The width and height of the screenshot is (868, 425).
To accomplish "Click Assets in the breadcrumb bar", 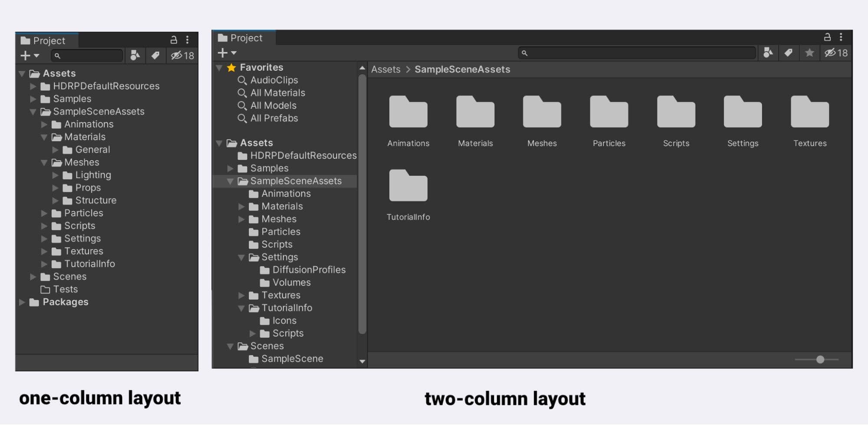I will [x=386, y=69].
